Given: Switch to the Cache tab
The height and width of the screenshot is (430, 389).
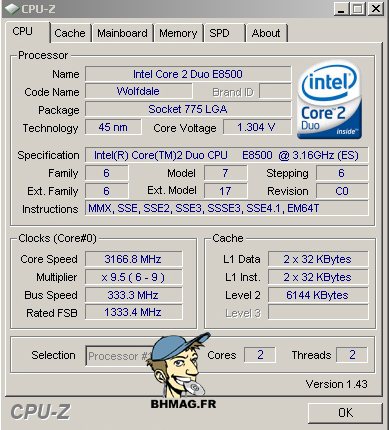Looking at the screenshot, I should click(x=70, y=33).
